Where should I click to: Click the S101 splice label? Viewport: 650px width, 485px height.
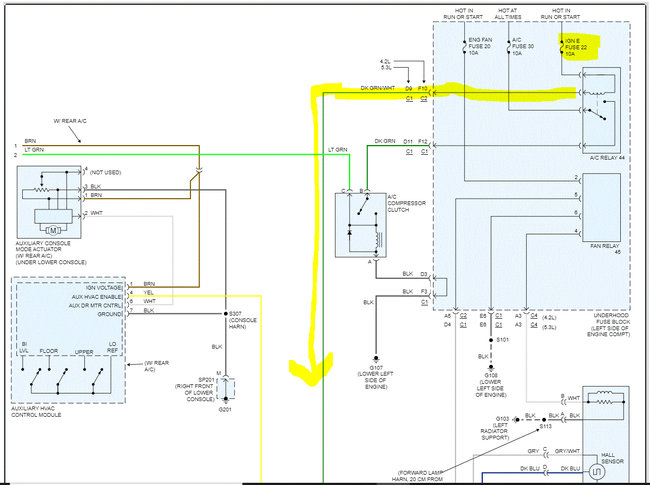502,340
